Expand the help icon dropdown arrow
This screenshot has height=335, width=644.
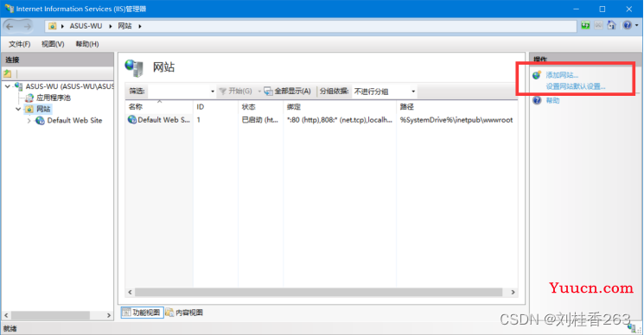coord(636,25)
